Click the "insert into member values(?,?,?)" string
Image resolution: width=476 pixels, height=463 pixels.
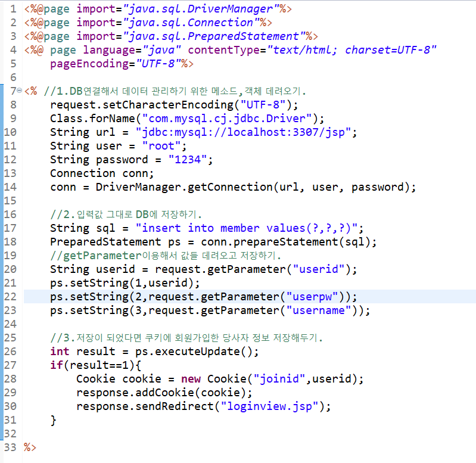pos(247,228)
